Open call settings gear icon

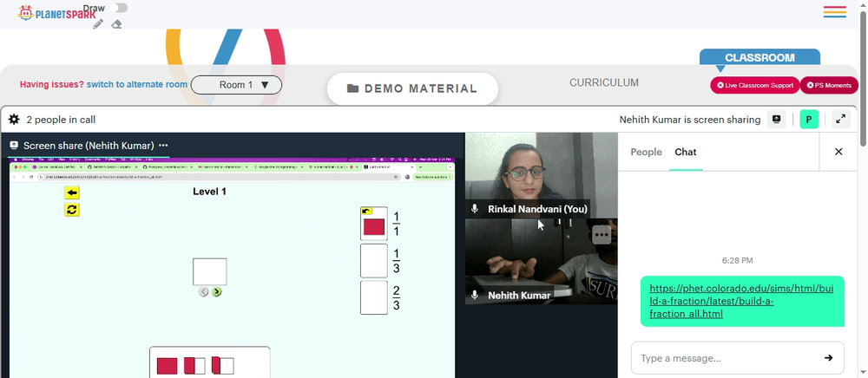pyautogui.click(x=14, y=120)
